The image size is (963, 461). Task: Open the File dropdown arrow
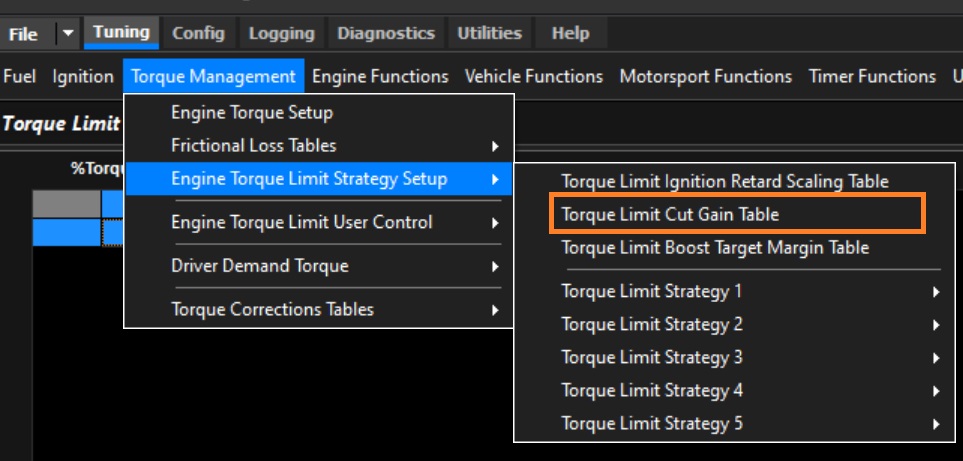68,33
